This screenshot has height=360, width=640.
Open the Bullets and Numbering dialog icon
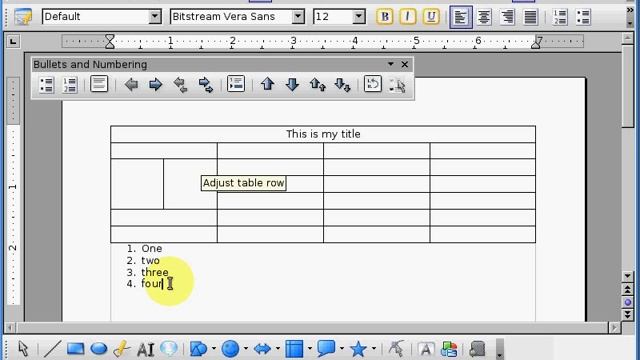pos(397,85)
